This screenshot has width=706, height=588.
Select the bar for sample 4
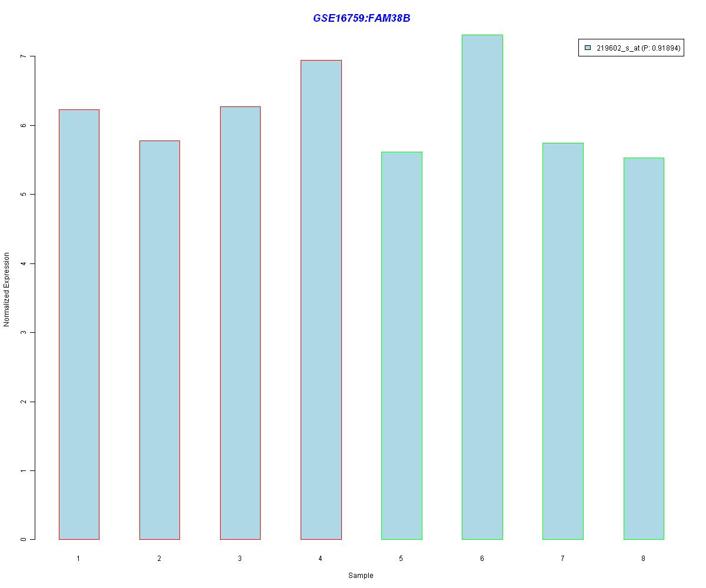(321, 300)
